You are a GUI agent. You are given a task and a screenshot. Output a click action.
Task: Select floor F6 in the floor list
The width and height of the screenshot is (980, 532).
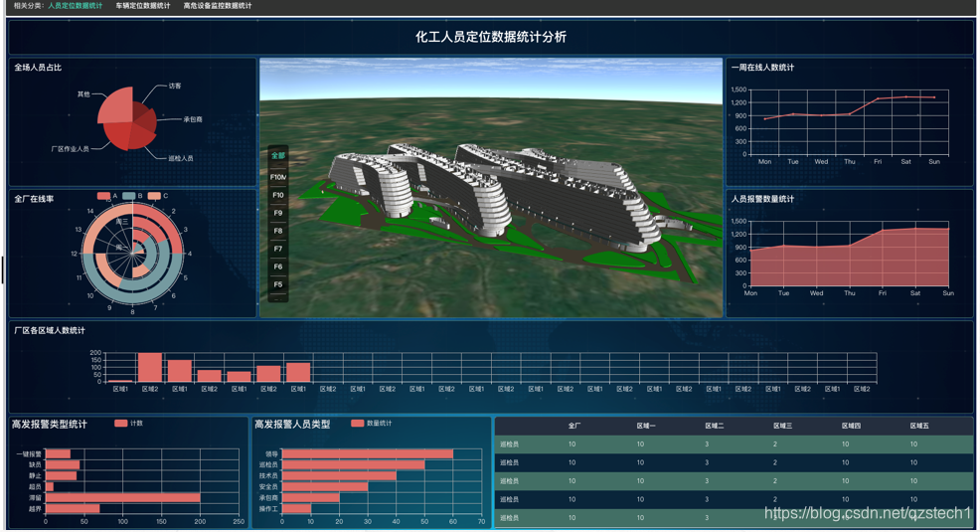(278, 266)
